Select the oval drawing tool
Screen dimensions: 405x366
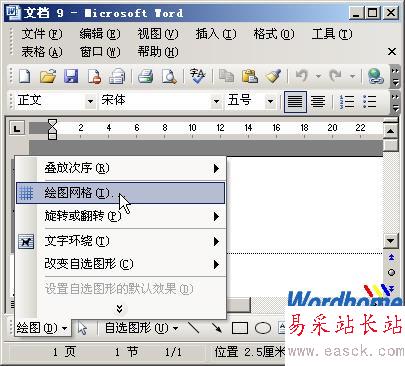click(263, 328)
